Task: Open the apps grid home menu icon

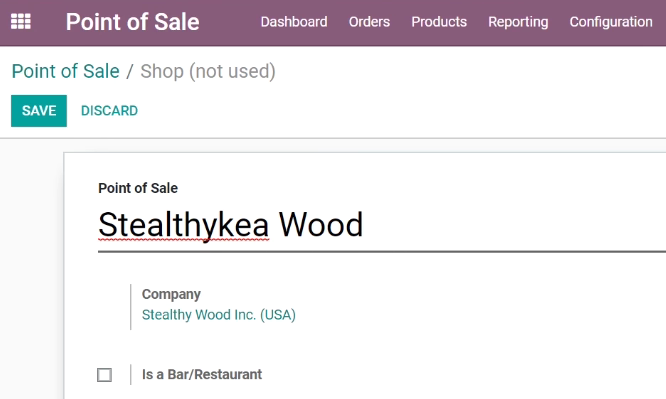Action: click(x=21, y=22)
